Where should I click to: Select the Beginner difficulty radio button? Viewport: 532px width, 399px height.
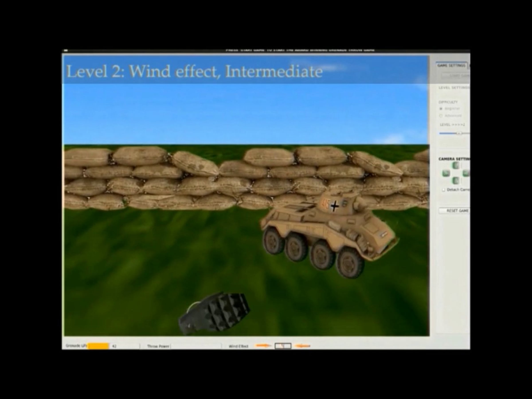click(x=441, y=109)
